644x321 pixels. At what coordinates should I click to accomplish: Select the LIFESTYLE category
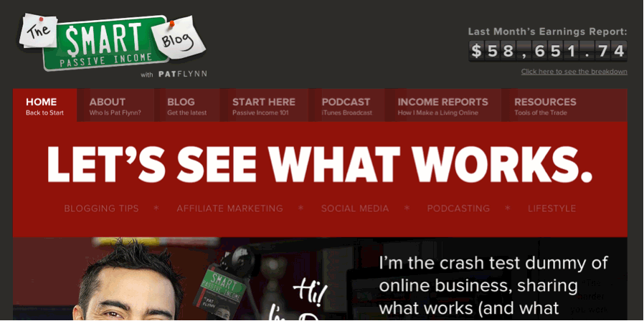coord(552,209)
